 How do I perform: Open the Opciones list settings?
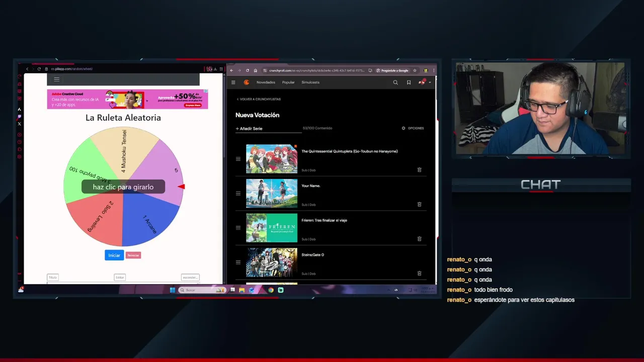(413, 128)
